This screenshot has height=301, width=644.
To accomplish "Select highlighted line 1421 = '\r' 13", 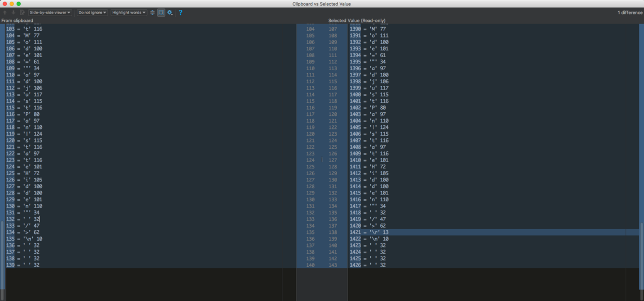I will click(x=493, y=232).
